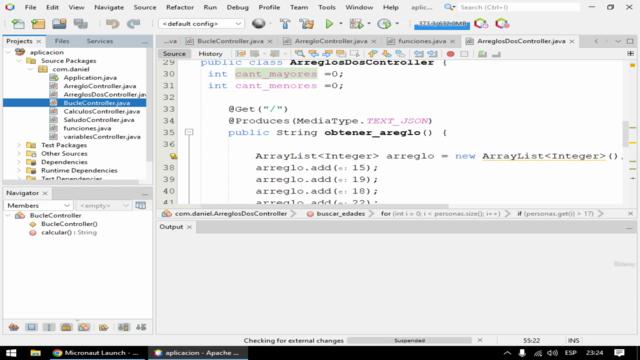Screen dimensions: 640x360
Task: Click the Redo arrow icon
Action: [133, 24]
